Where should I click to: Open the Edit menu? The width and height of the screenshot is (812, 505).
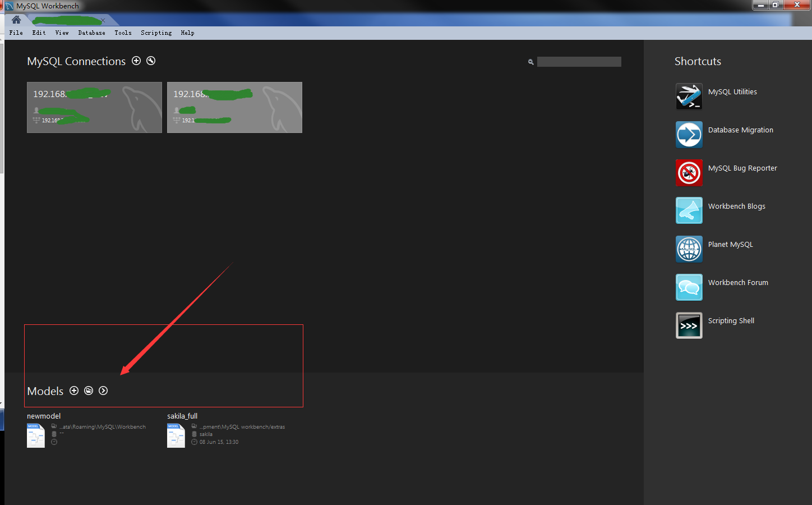click(39, 33)
